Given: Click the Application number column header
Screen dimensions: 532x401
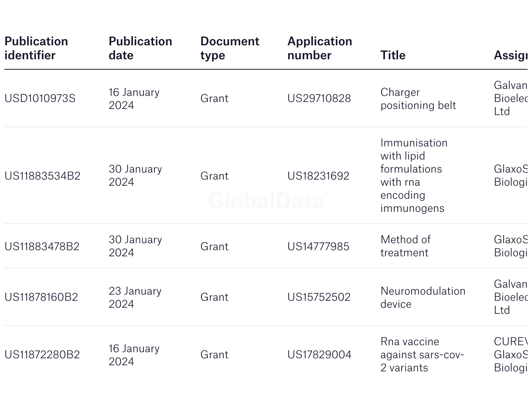Looking at the screenshot, I should point(320,48).
